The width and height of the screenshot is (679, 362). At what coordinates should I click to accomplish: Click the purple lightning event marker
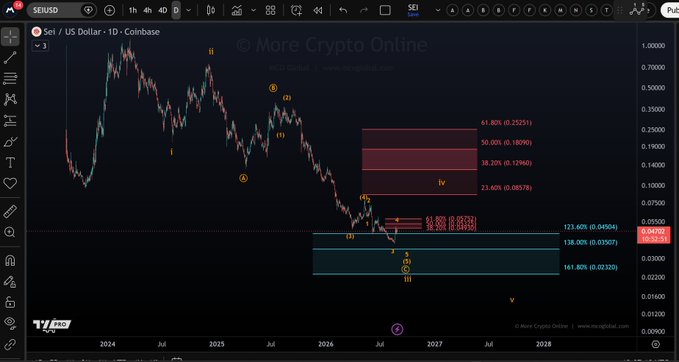click(397, 330)
